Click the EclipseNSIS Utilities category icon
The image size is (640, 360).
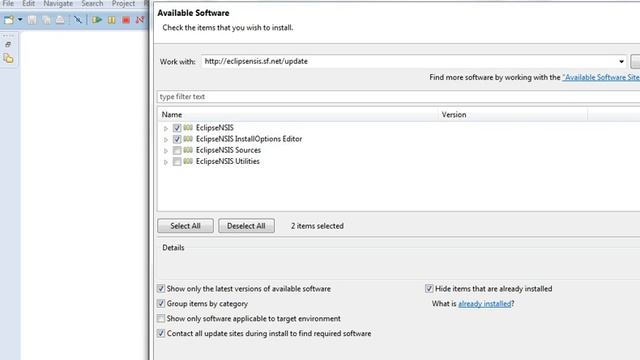click(188, 161)
